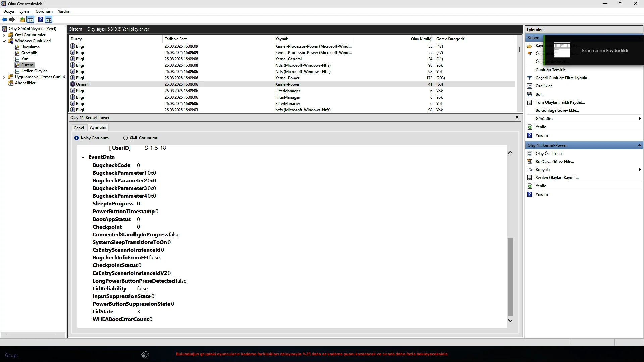Switch to the Genel tab

coord(79,128)
